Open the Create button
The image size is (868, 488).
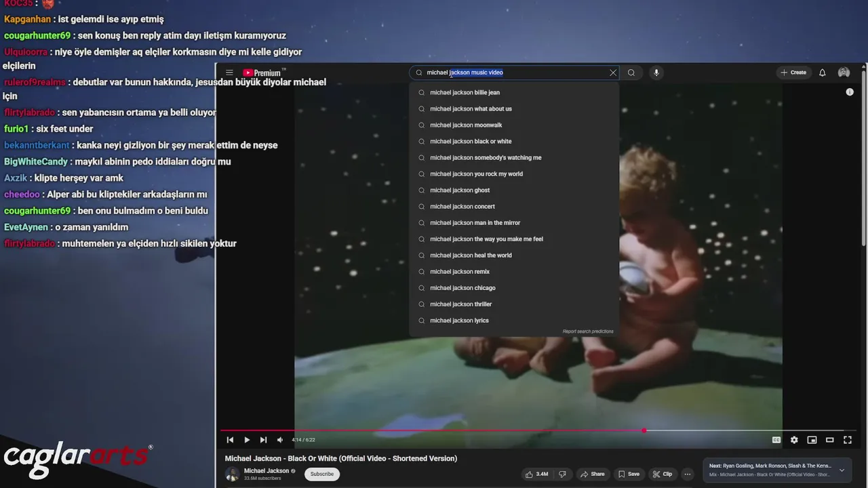[793, 73]
